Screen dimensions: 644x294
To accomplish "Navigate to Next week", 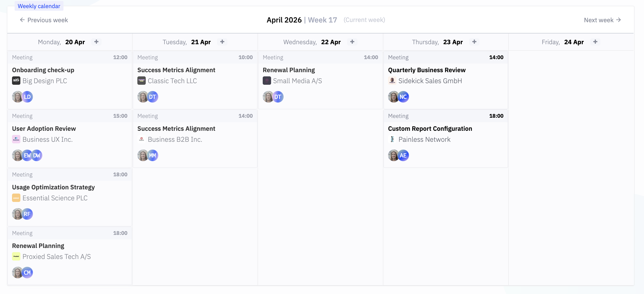I will pos(602,20).
